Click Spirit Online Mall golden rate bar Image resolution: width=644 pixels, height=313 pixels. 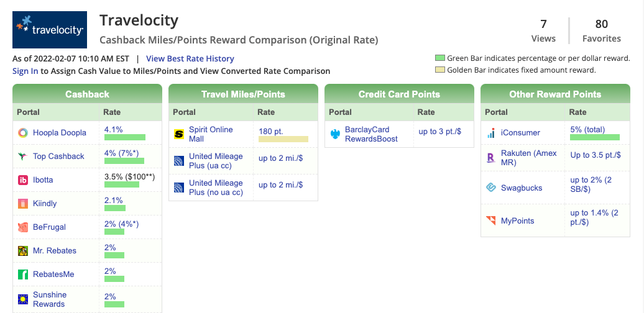coord(283,139)
